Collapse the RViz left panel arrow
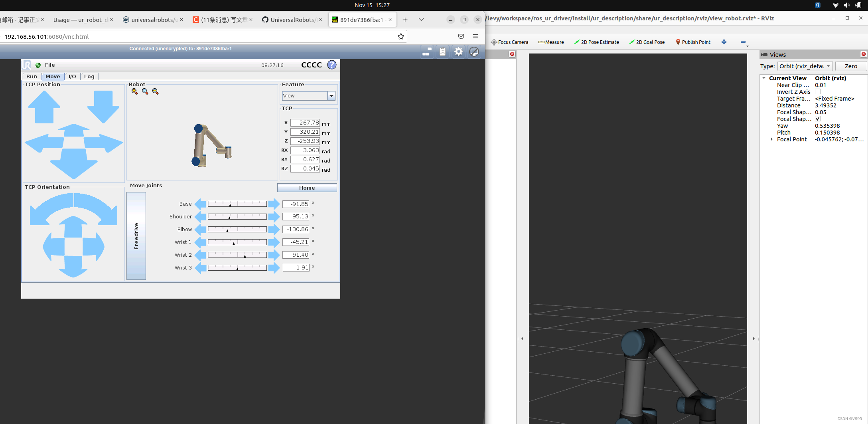The height and width of the screenshot is (424, 868). [x=522, y=339]
